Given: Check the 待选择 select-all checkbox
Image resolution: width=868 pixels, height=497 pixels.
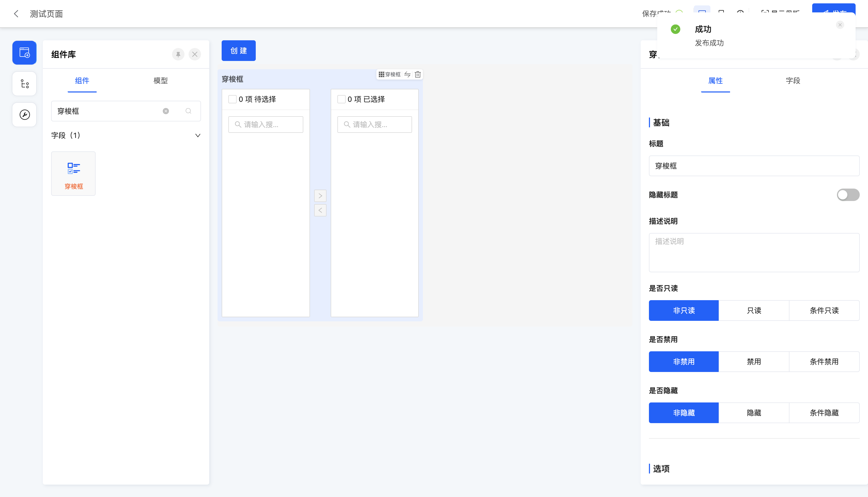Looking at the screenshot, I should tap(233, 99).
